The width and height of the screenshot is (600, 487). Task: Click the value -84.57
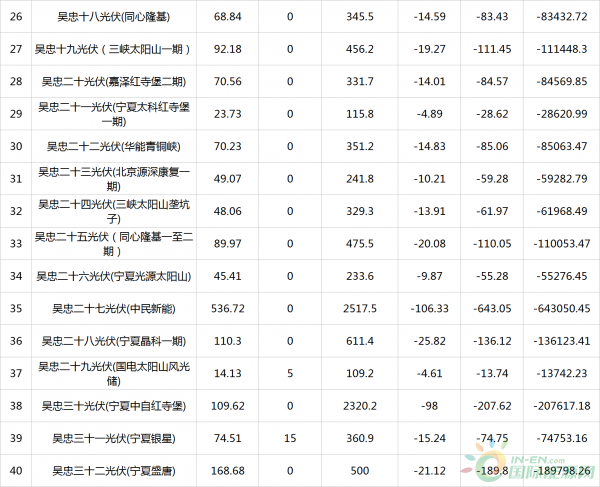tap(492, 81)
